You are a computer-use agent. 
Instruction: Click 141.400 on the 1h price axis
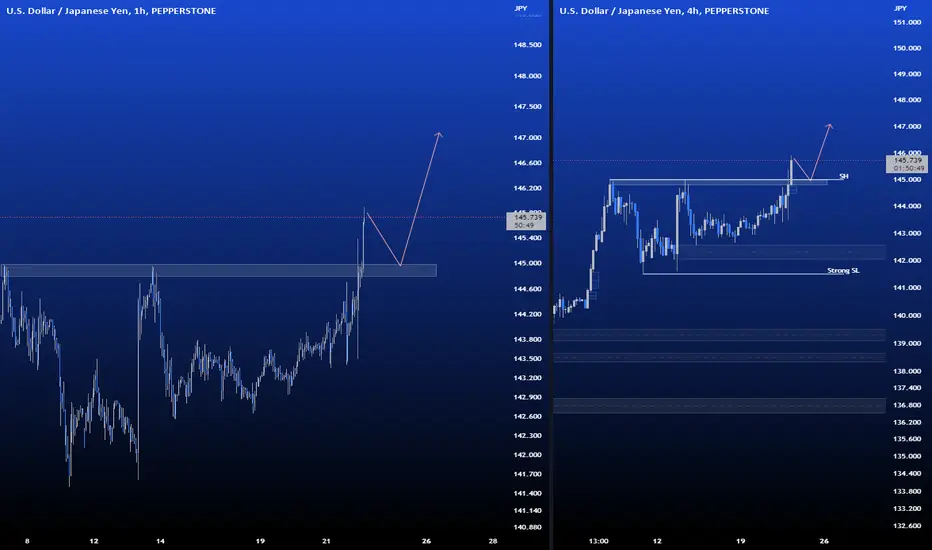coord(527,493)
